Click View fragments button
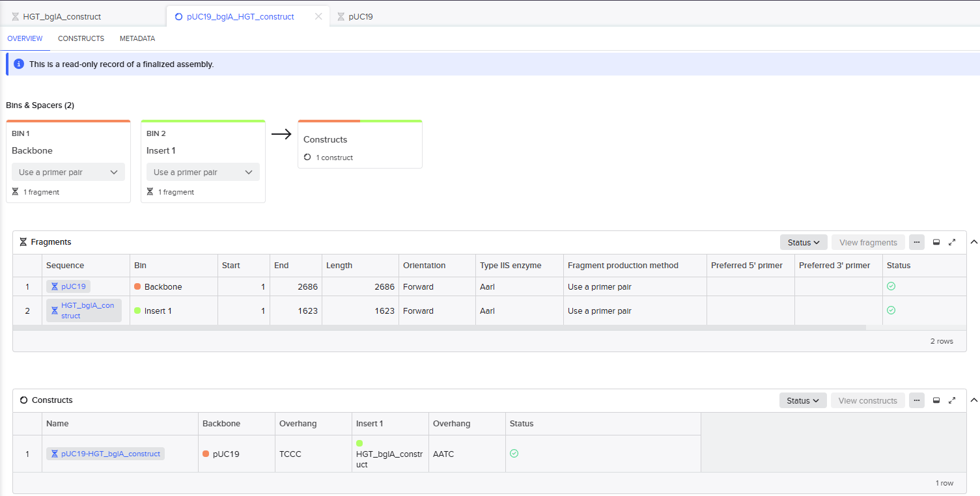 868,242
